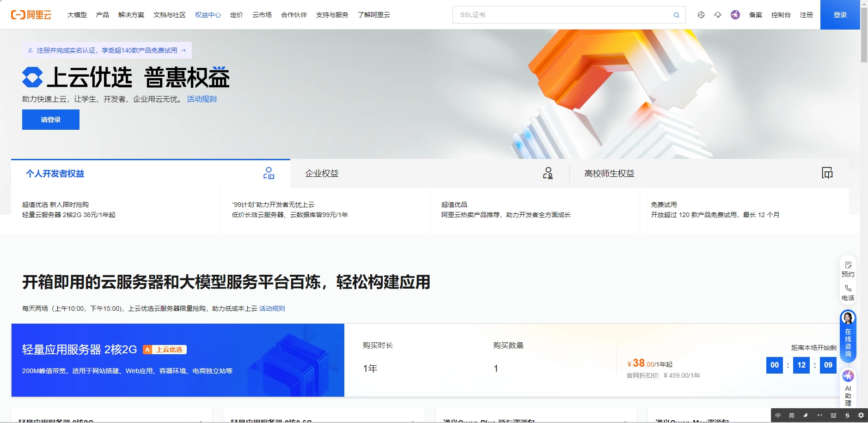The width and height of the screenshot is (868, 423).
Task: Click the ¥38.00/1年起 price
Action: (650, 363)
